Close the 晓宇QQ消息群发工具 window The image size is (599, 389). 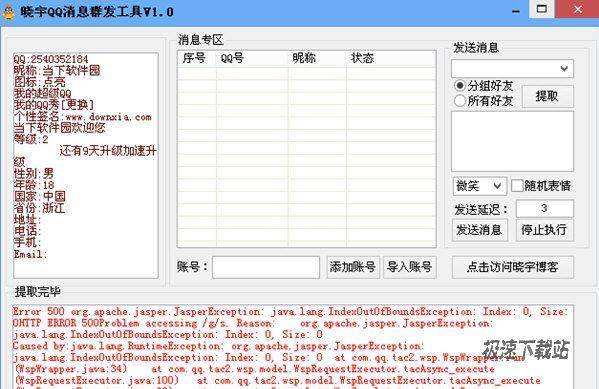577,9
